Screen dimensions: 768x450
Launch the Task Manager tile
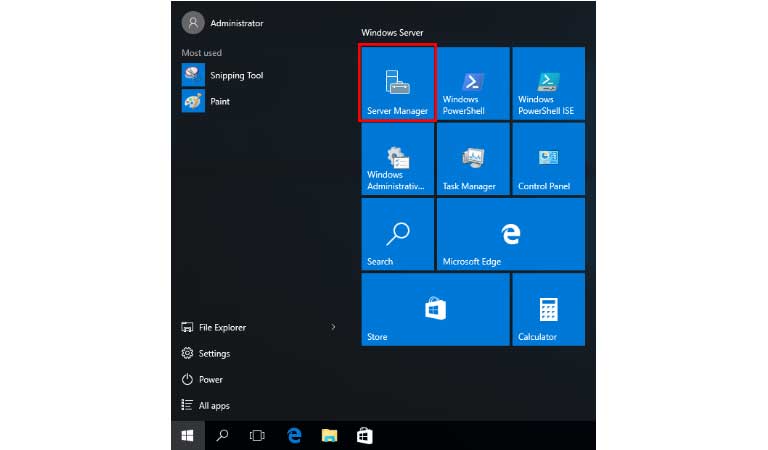tap(473, 159)
